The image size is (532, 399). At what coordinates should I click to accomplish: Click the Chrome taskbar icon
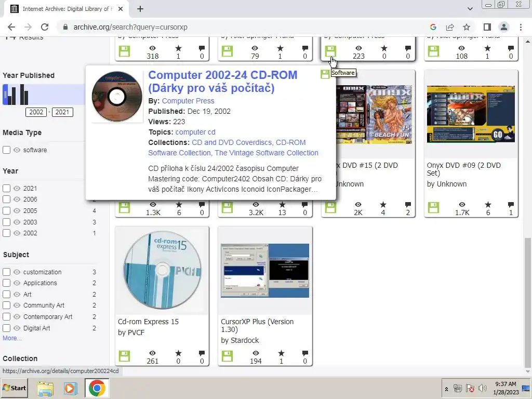(97, 388)
